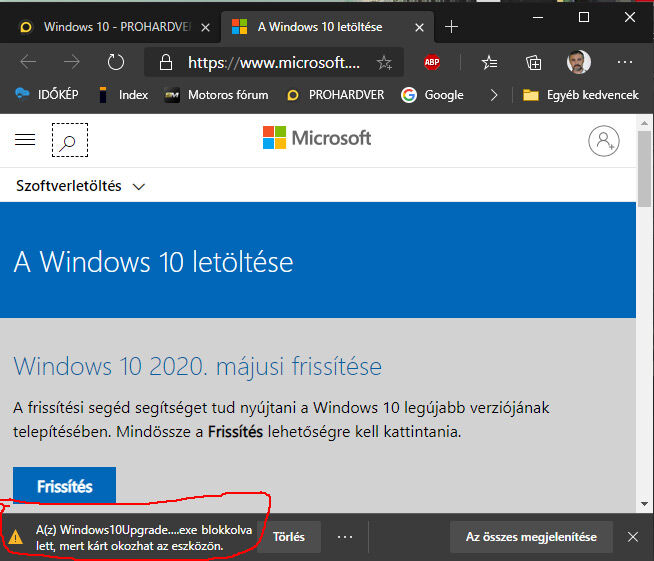Viewport: 654px width, 561px height.
Task: View site lock security info
Action: coord(166,63)
